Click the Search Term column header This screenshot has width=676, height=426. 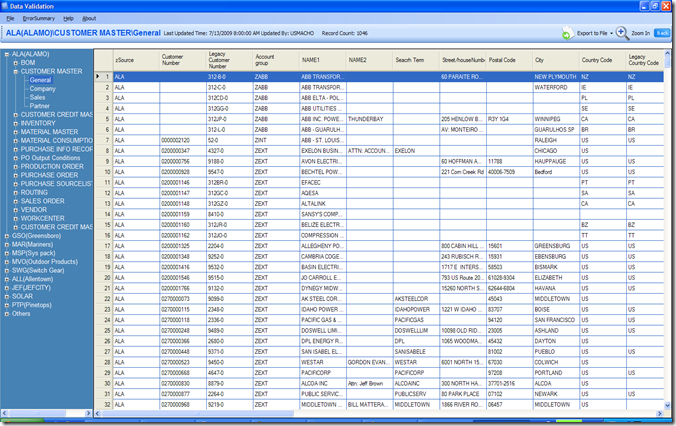[x=416, y=60]
